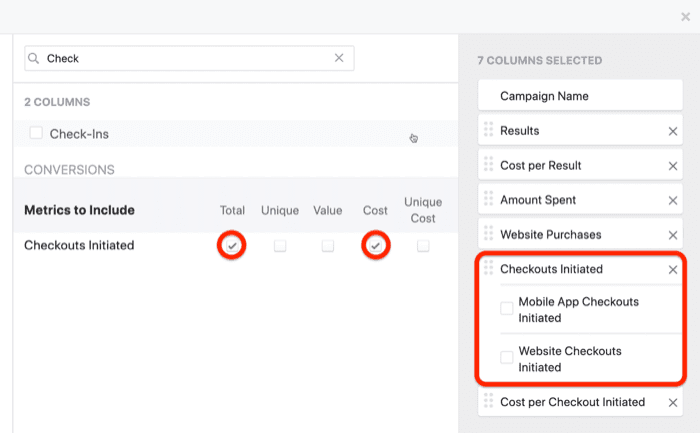Enable the Check-Ins checkbox

point(36,133)
